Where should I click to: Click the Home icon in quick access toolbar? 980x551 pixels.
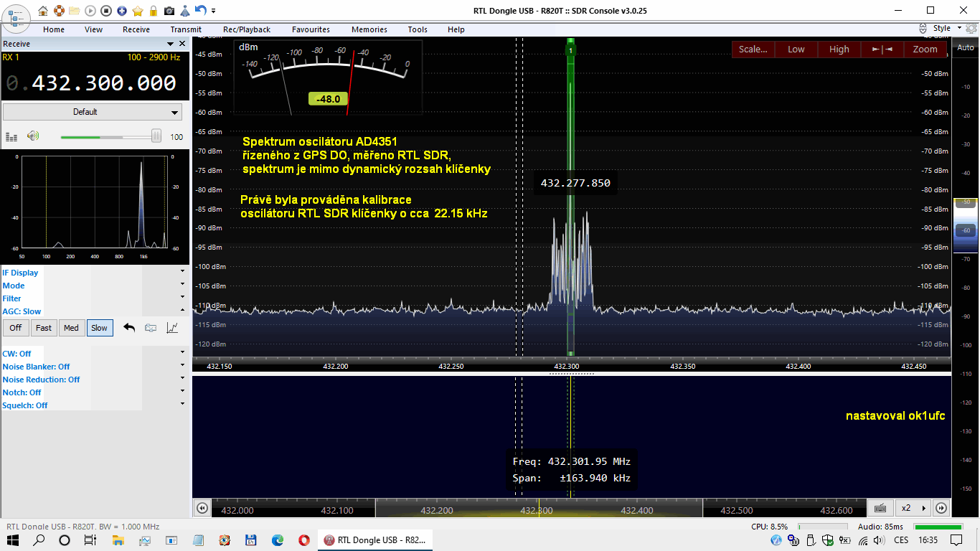coord(43,11)
